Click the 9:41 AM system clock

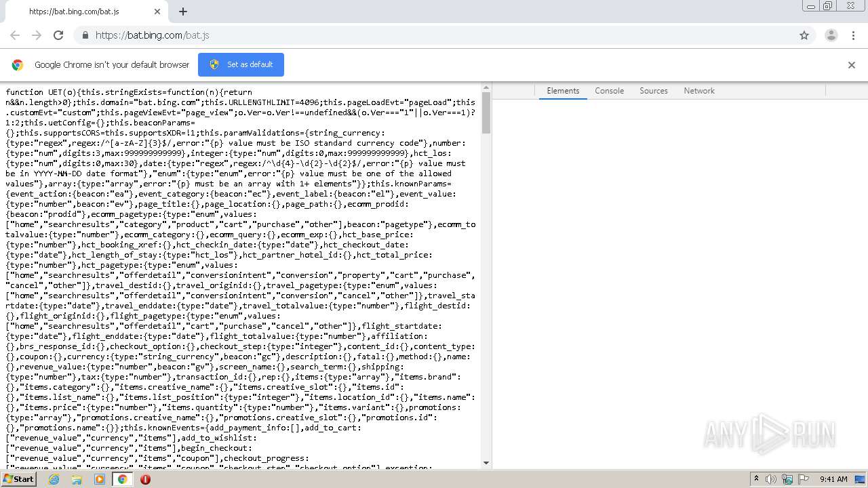[833, 479]
